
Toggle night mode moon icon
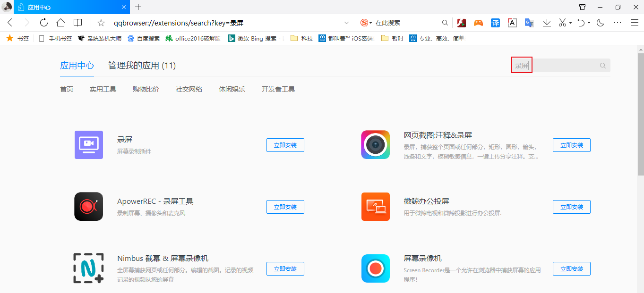click(x=601, y=23)
